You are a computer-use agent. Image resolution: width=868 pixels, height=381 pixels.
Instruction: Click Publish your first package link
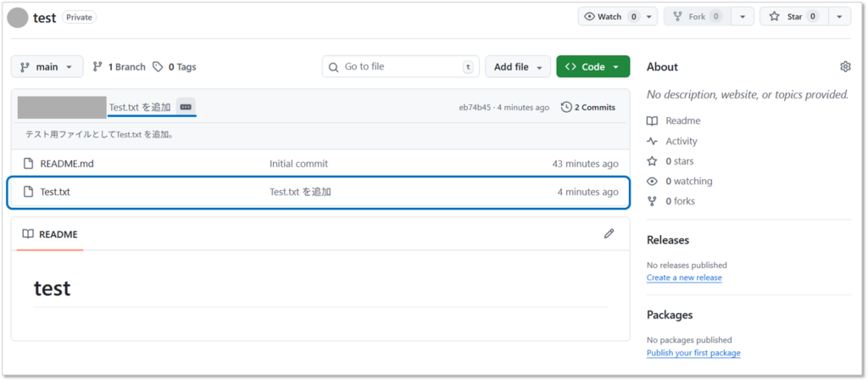click(x=693, y=352)
